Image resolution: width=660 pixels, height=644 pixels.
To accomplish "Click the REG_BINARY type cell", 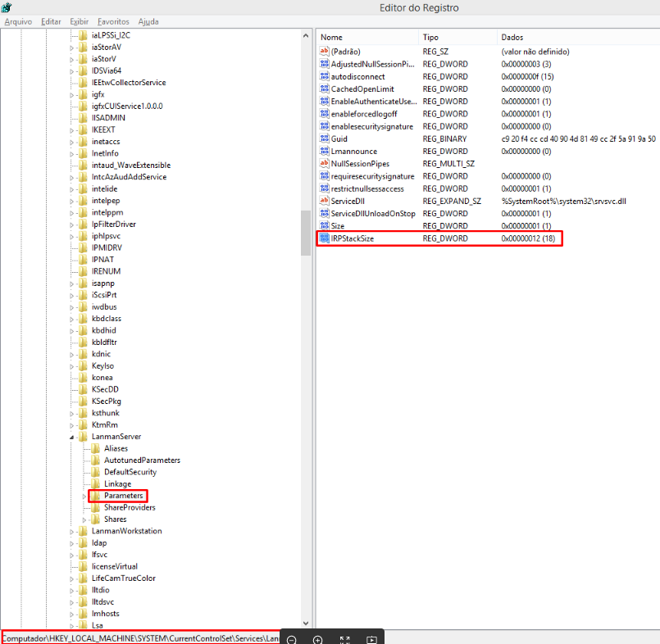I will [444, 138].
